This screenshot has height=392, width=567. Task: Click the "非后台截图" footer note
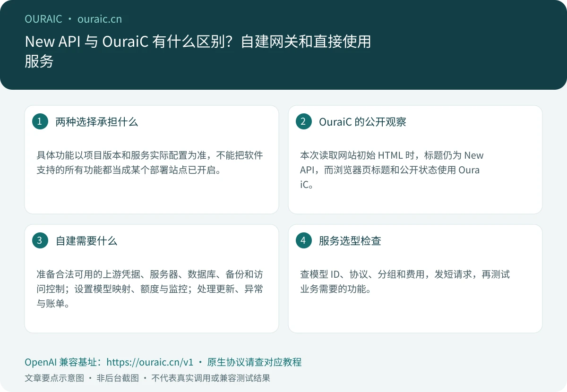(x=118, y=378)
